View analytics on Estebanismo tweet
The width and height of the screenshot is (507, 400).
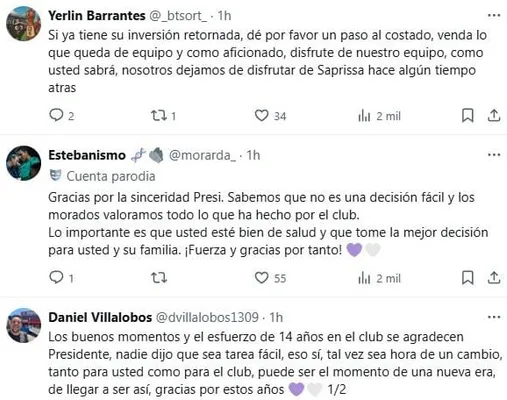tap(364, 278)
